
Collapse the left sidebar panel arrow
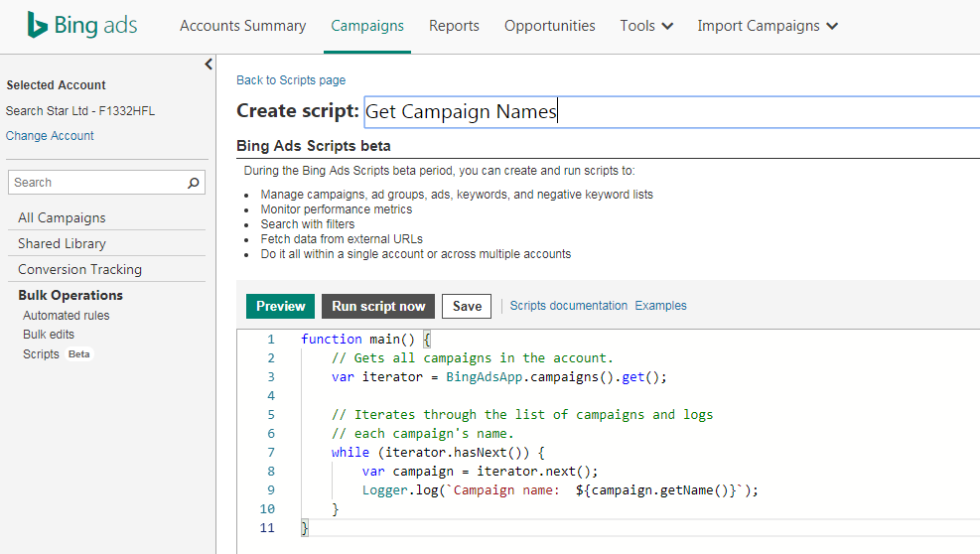209,65
